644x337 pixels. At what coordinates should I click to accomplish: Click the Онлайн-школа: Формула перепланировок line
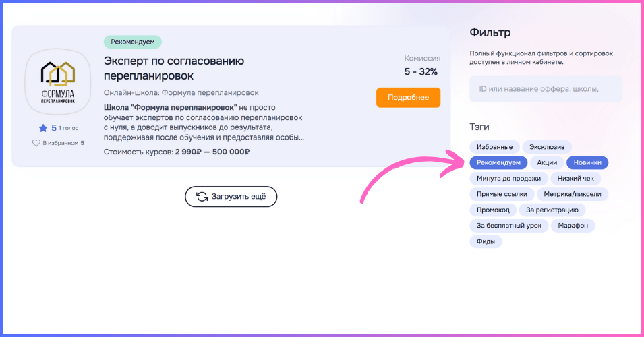point(181,93)
